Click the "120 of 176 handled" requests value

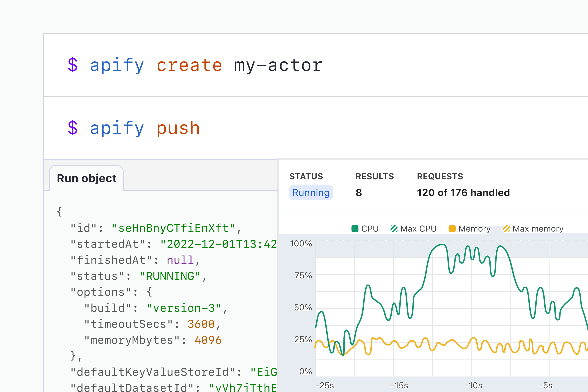click(x=463, y=193)
